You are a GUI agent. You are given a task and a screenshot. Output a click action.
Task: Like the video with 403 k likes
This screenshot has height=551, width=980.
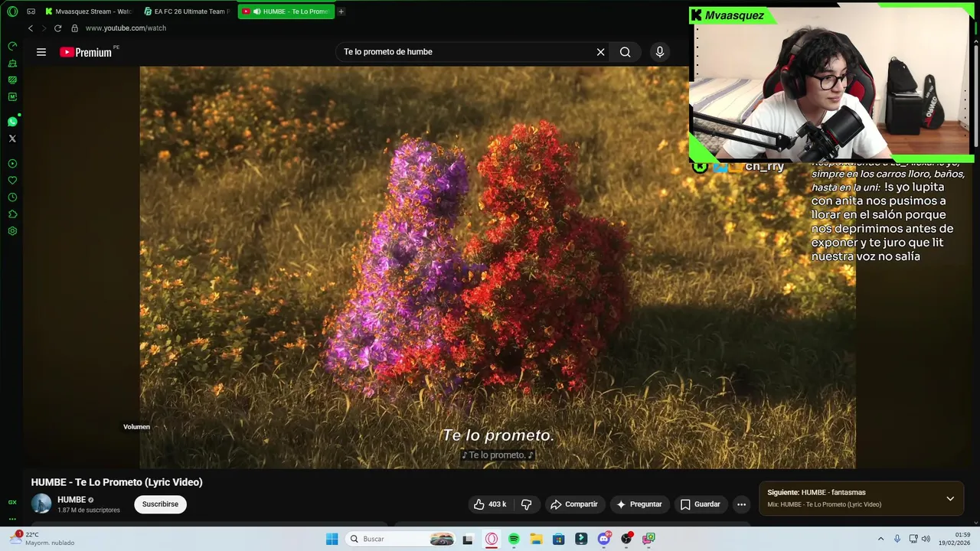[490, 504]
